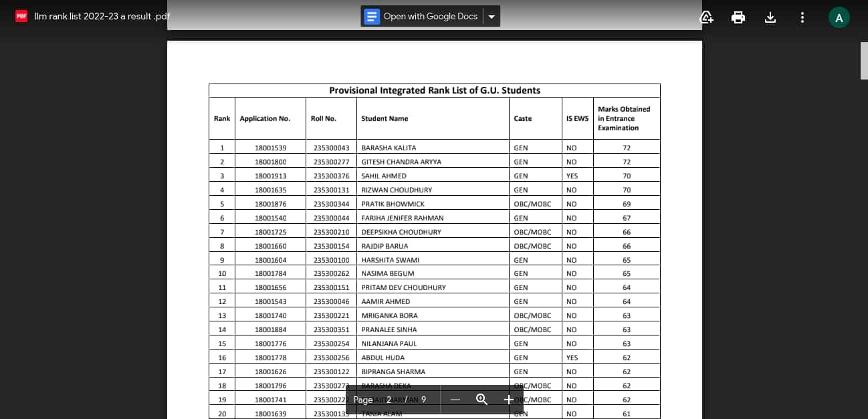Click OBC/MOBC caste in PRATIK BHOWMICK row

pos(532,204)
